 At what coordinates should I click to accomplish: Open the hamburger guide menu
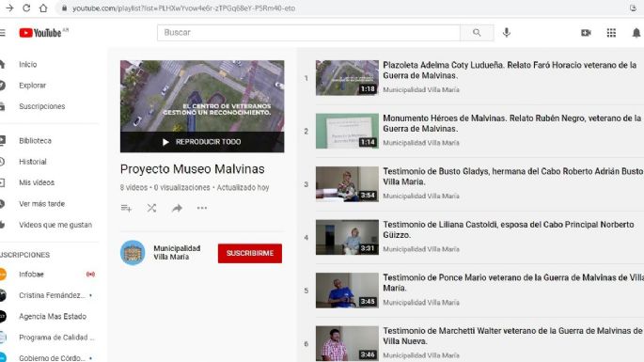3,33
